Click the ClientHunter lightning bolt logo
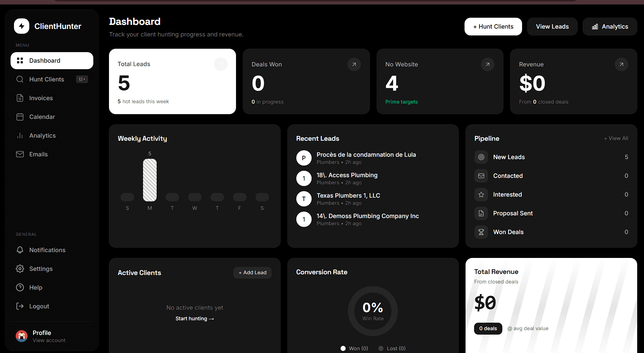Image resolution: width=644 pixels, height=353 pixels. pos(21,26)
